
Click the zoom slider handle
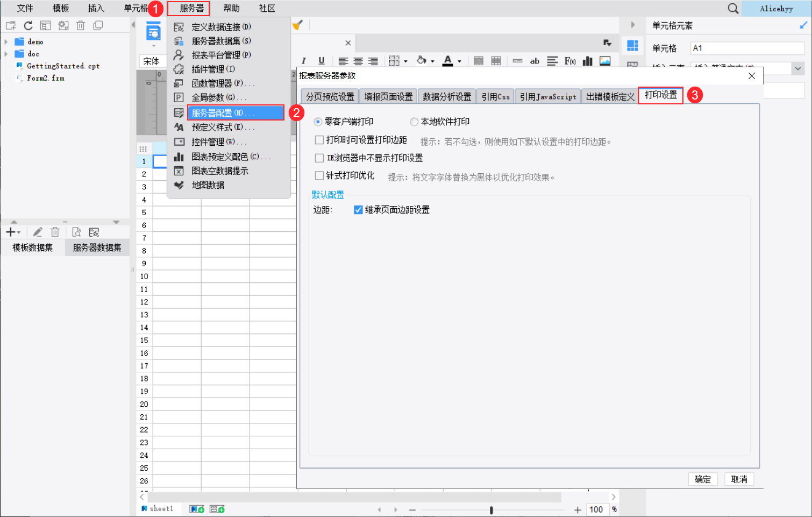[x=491, y=510]
